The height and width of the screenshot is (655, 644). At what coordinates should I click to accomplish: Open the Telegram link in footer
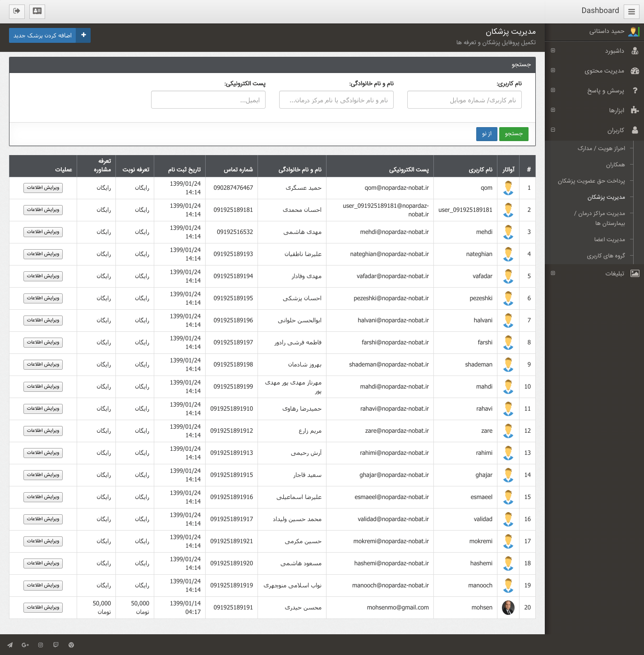10,645
